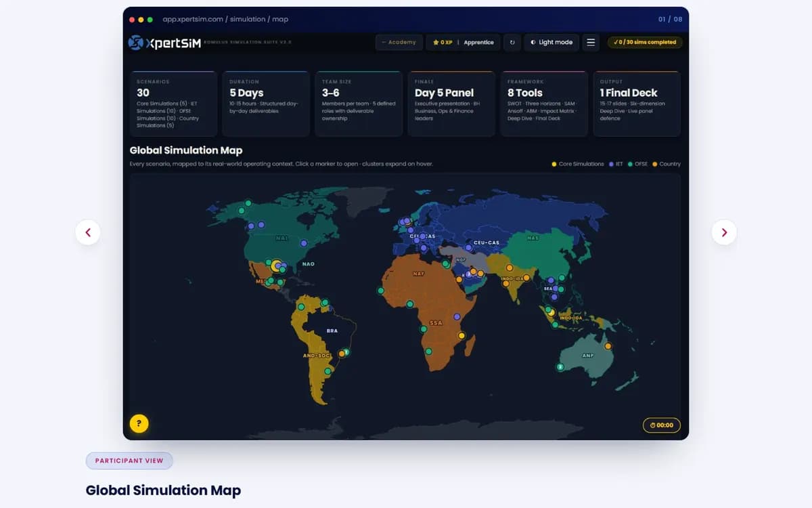Click the Duration 5 Days stat card

266,104
